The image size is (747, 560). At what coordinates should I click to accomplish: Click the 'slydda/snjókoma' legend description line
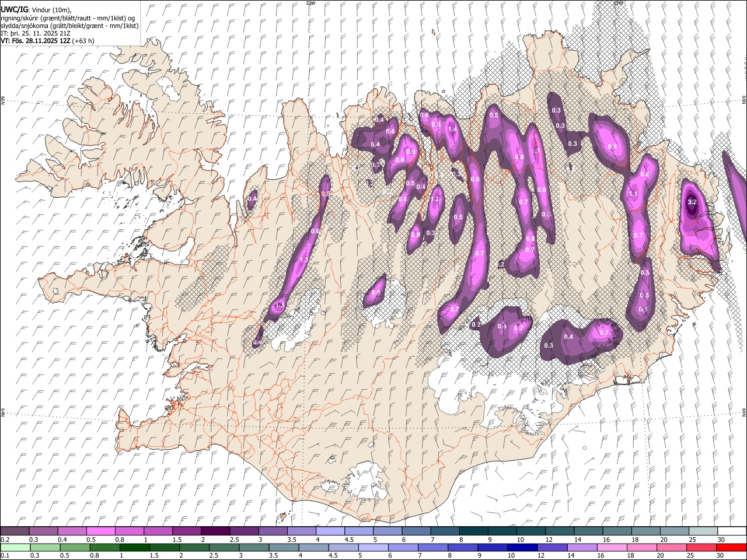[x=69, y=26]
